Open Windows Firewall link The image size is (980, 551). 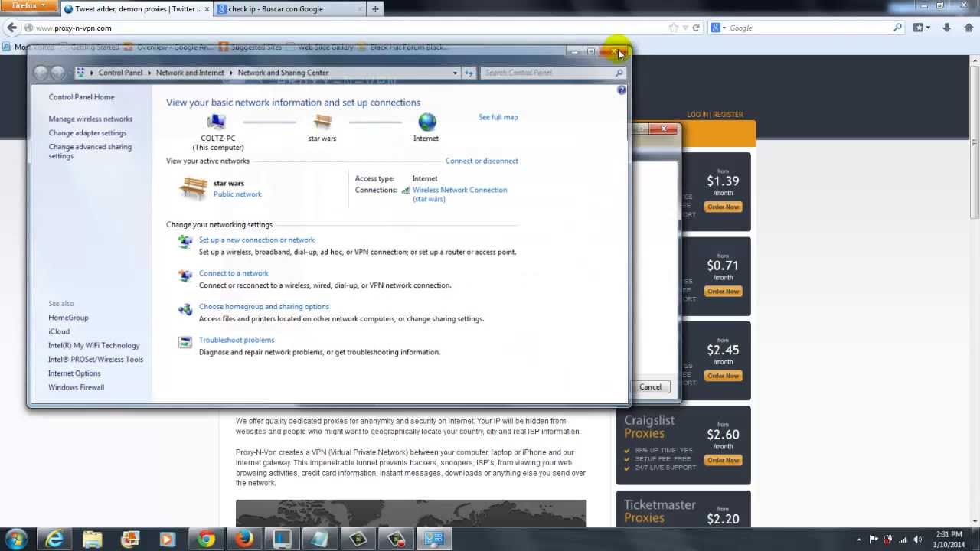point(76,387)
